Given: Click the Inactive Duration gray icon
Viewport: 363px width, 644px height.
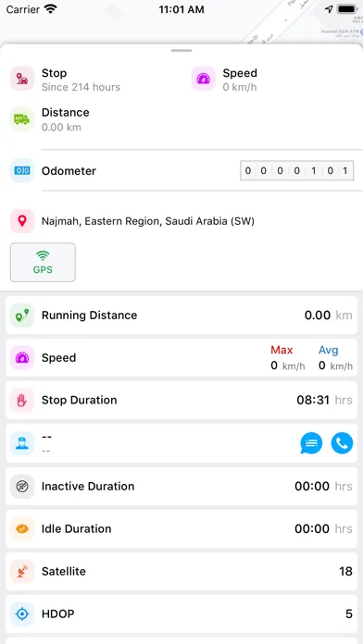Looking at the screenshot, I should tap(22, 487).
